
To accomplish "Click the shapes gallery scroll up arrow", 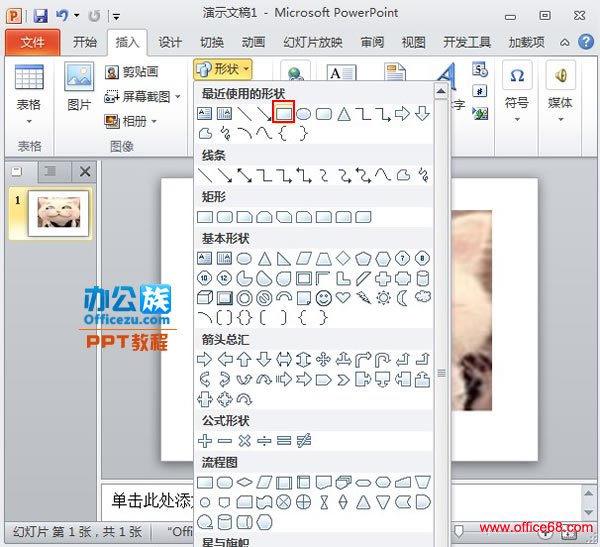I will [x=441, y=91].
